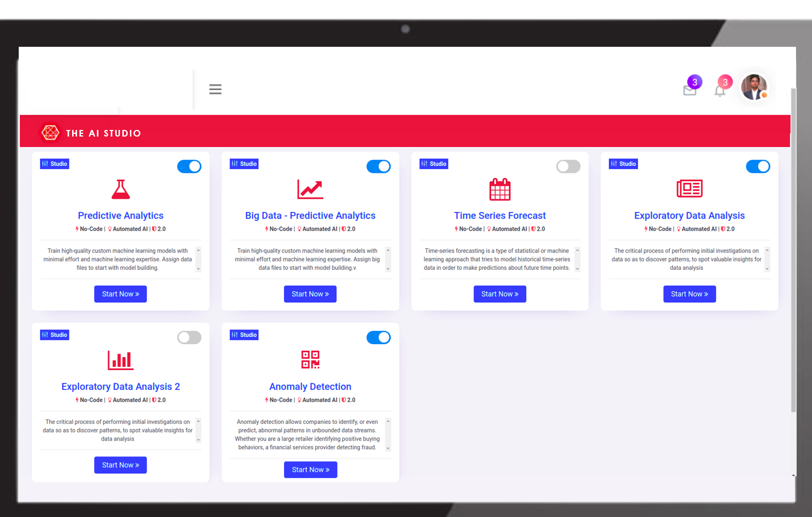Enable the Exploratory Data Analysis 2 toggle
This screenshot has width=812, height=517.
[x=189, y=338]
